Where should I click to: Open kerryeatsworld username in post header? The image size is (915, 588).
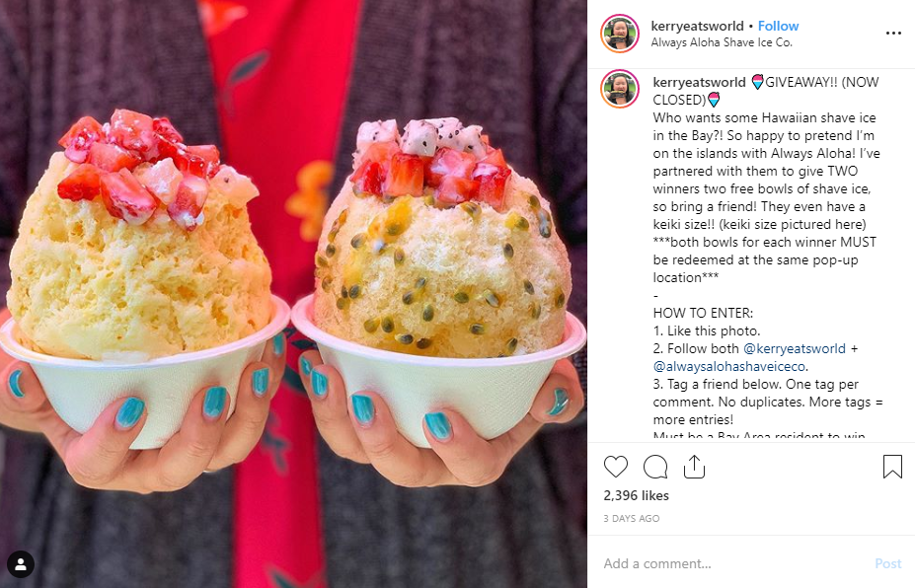point(697,27)
